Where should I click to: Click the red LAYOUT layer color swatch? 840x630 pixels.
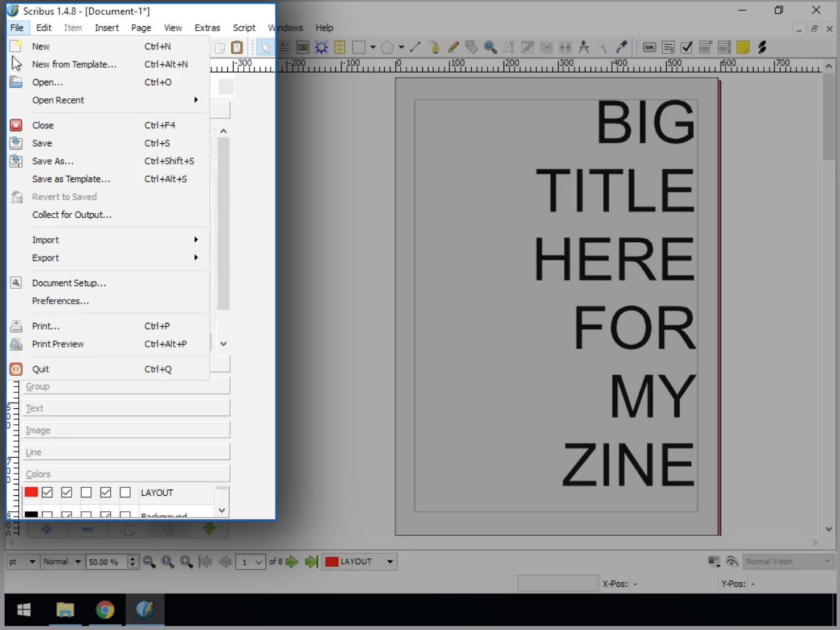click(31, 492)
